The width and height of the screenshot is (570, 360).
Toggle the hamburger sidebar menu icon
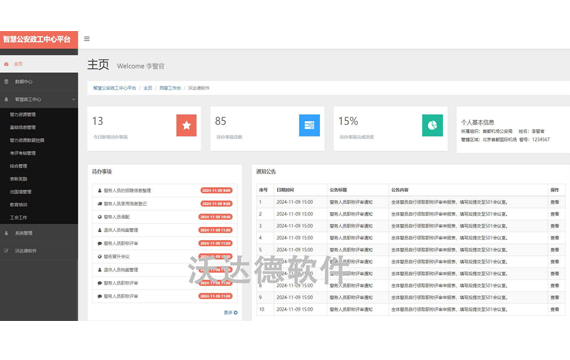87,39
